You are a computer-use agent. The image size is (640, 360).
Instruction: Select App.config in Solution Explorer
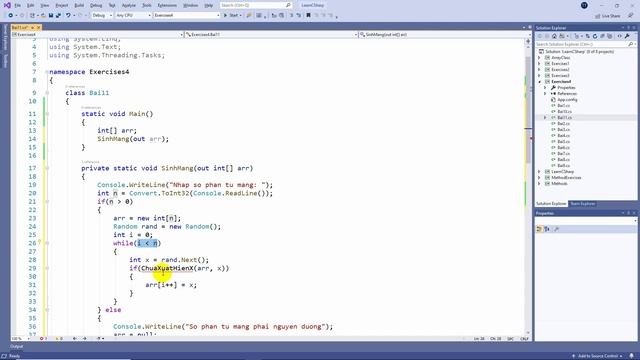pos(567,100)
